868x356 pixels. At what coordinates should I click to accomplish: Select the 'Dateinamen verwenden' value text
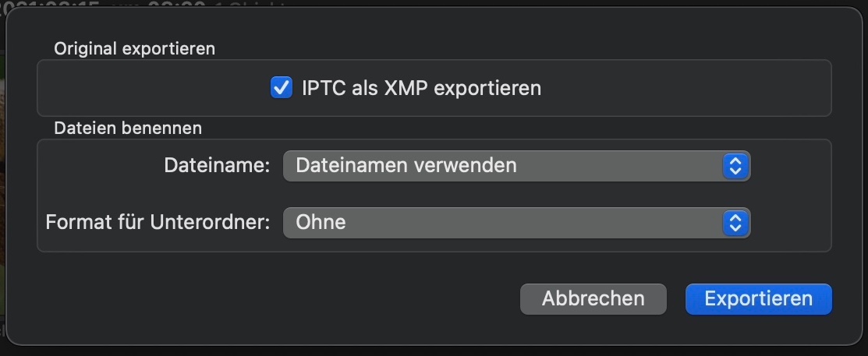pyautogui.click(x=406, y=166)
